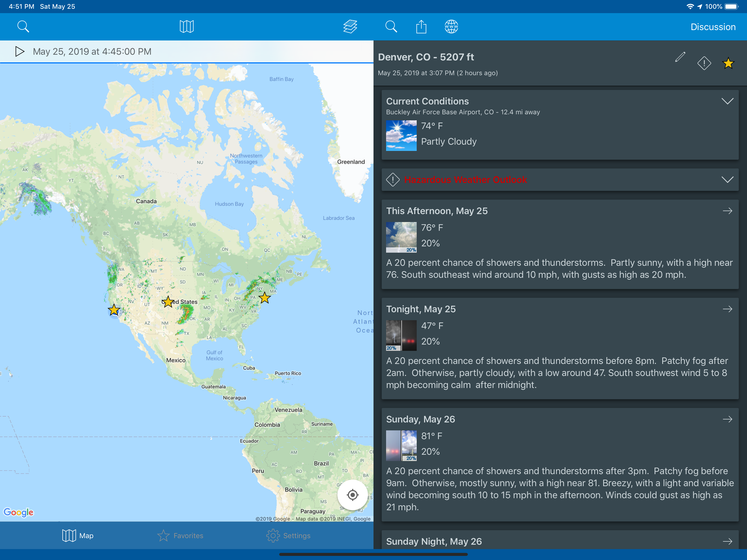
Task: Edit location with pencil icon
Action: [680, 57]
